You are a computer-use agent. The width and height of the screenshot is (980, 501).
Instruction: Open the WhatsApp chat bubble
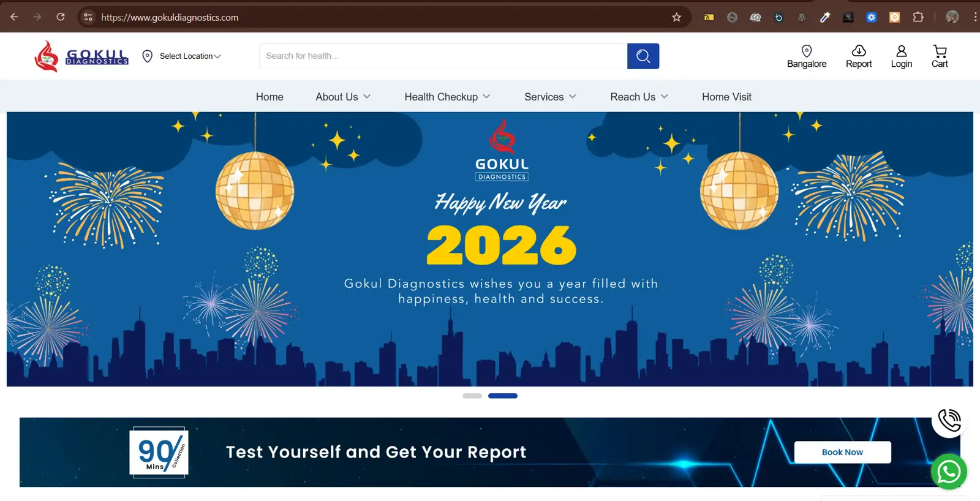[x=949, y=472]
